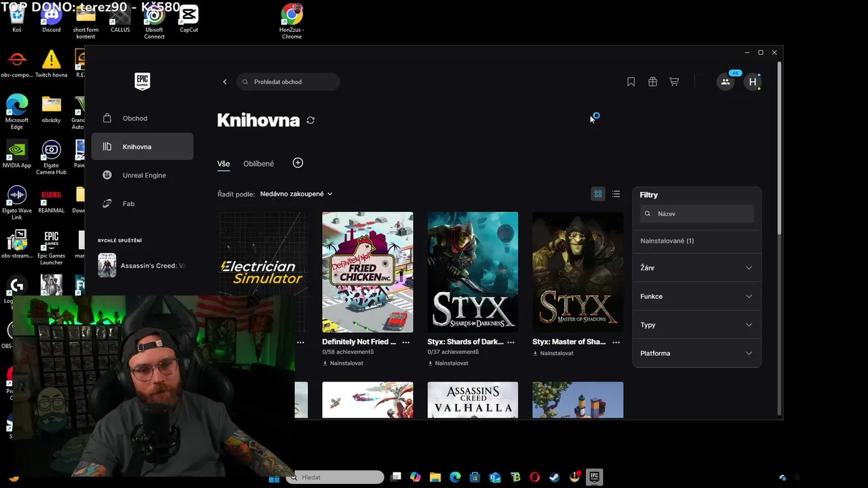The width and height of the screenshot is (868, 488).
Task: Open Task View on taskbar
Action: click(x=396, y=477)
